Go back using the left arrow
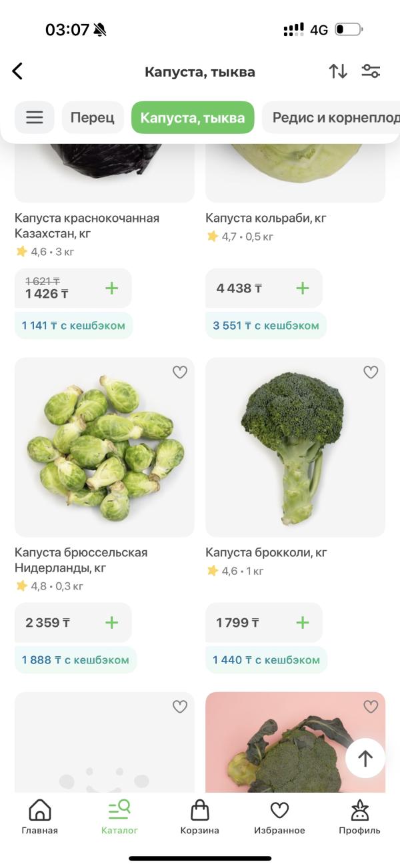This screenshot has width=400, height=868. point(18,71)
